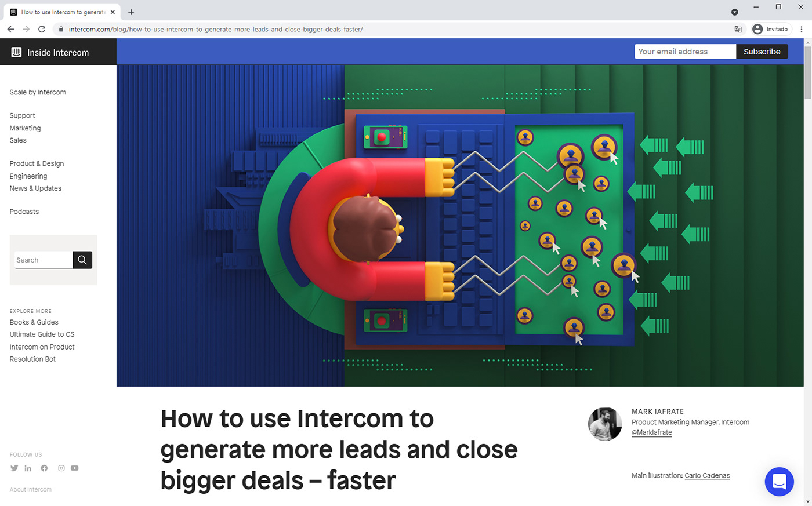Image resolution: width=812 pixels, height=506 pixels.
Task: Click the address bar URL
Action: pyautogui.click(x=216, y=29)
